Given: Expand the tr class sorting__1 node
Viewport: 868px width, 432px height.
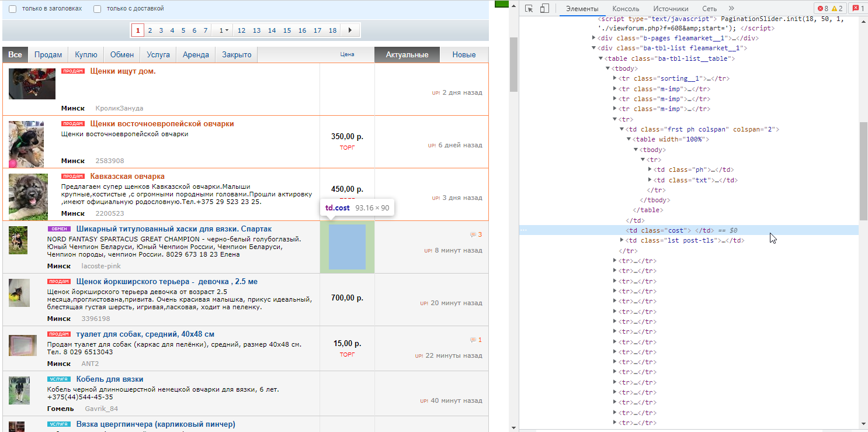Looking at the screenshot, I should 615,78.
